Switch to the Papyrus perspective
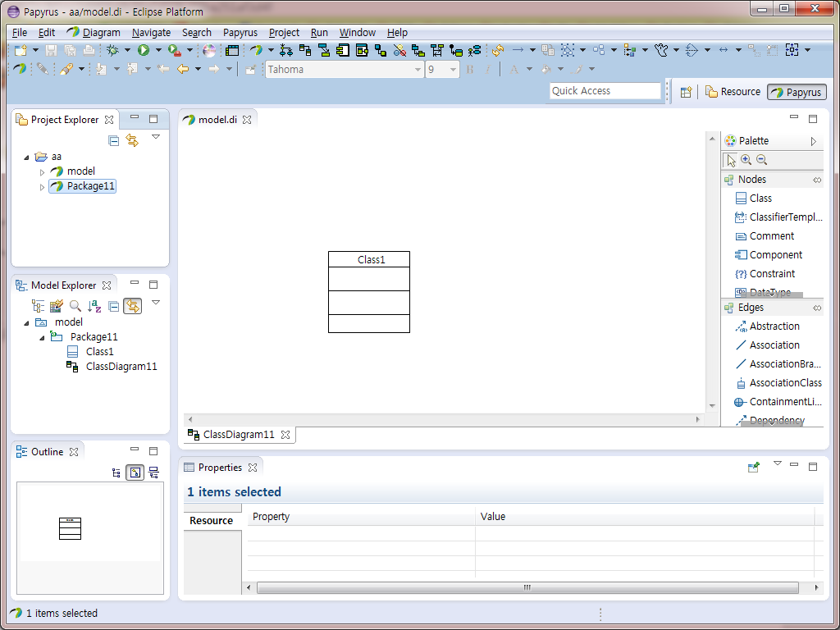840x630 pixels. [x=797, y=92]
